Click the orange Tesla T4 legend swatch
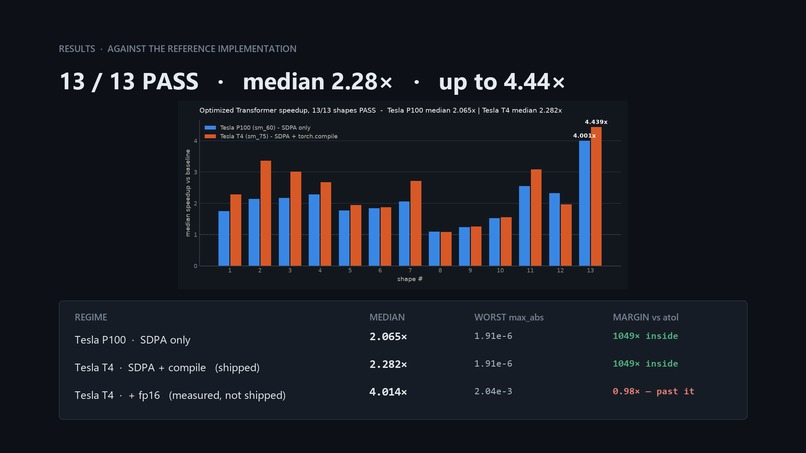The image size is (806, 453). (210, 136)
